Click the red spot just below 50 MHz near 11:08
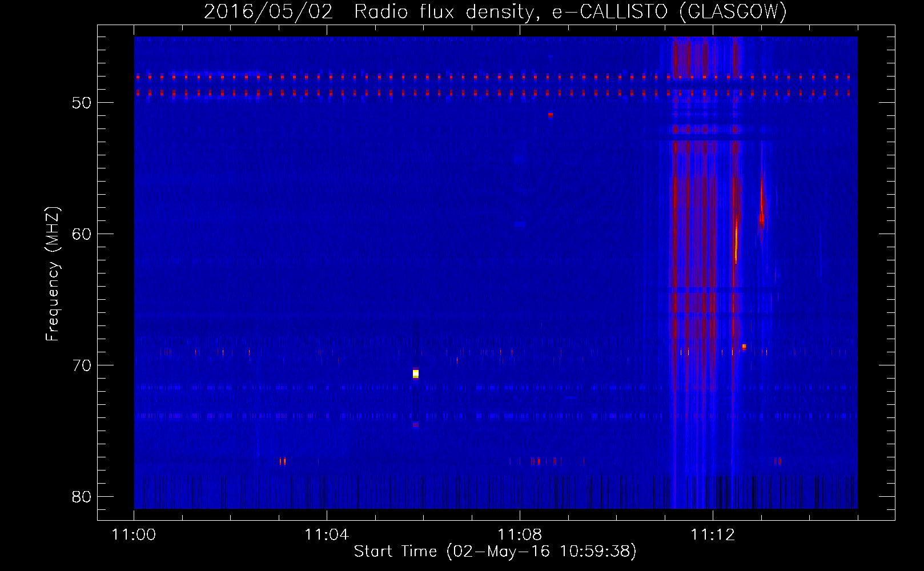 click(x=550, y=115)
